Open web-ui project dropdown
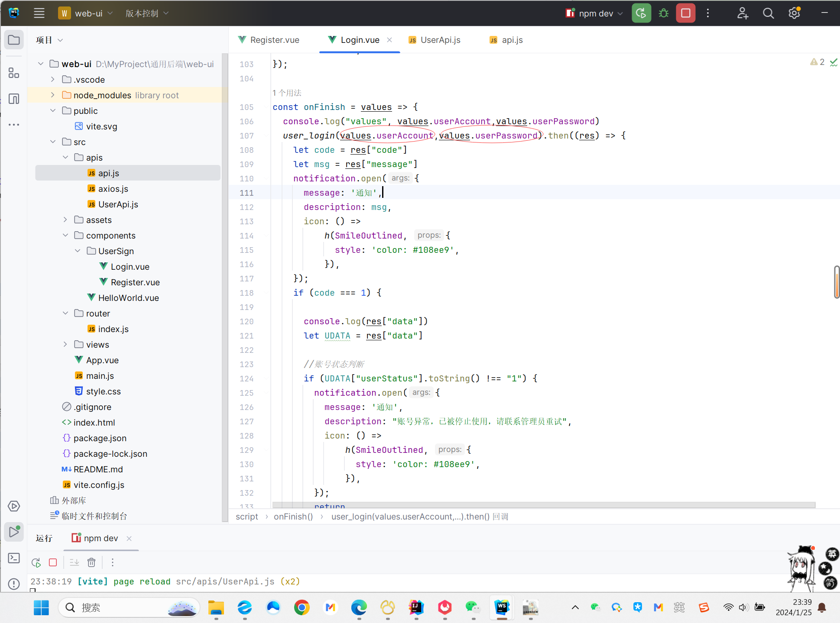This screenshot has width=840, height=623. tap(85, 13)
